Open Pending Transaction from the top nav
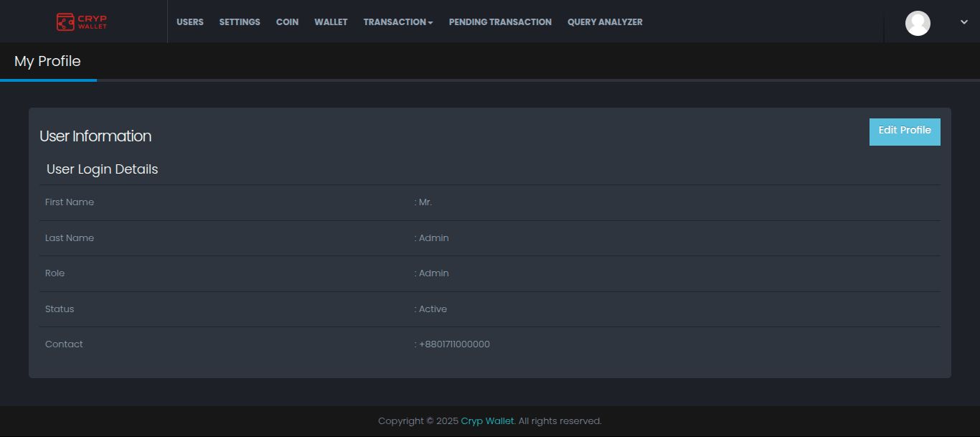Viewport: 980px width, 437px height. [500, 22]
